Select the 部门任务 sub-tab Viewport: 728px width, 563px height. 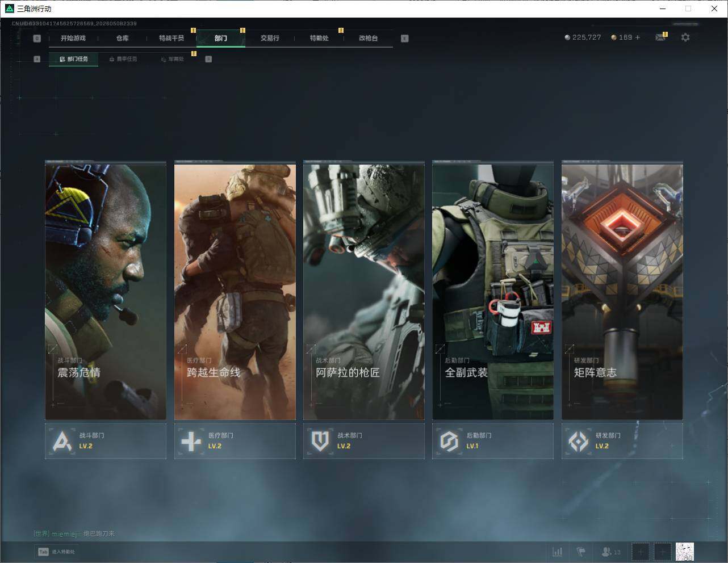tap(73, 59)
